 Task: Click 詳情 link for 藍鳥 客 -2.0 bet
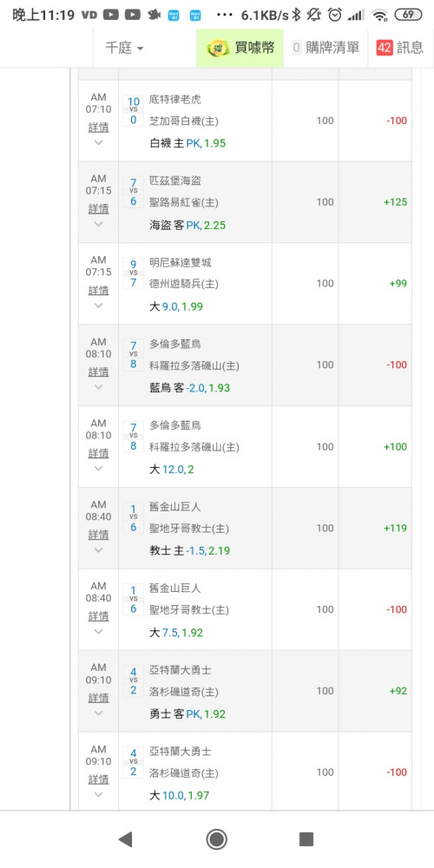(x=99, y=372)
